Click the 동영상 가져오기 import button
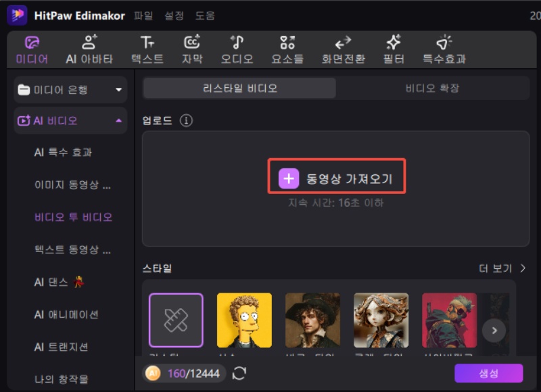This screenshot has width=541, height=392. pyautogui.click(x=337, y=176)
